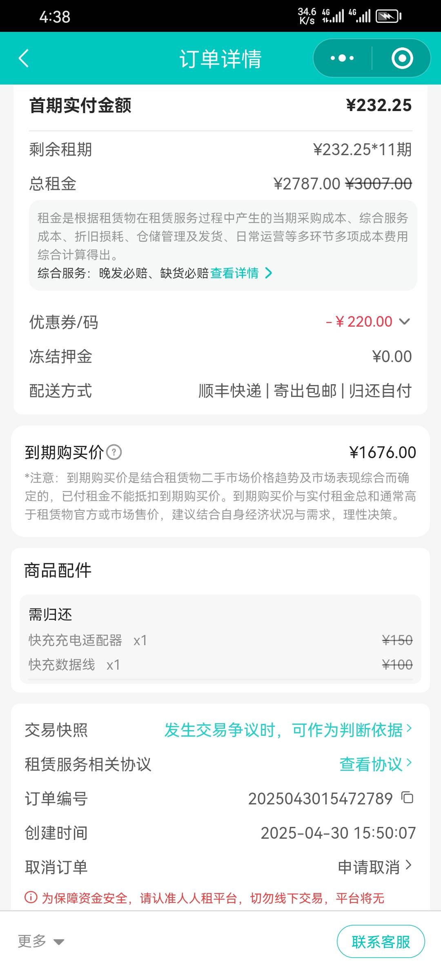This screenshot has width=441, height=980.
Task: Copy the order number with copy icon
Action: tap(408, 797)
